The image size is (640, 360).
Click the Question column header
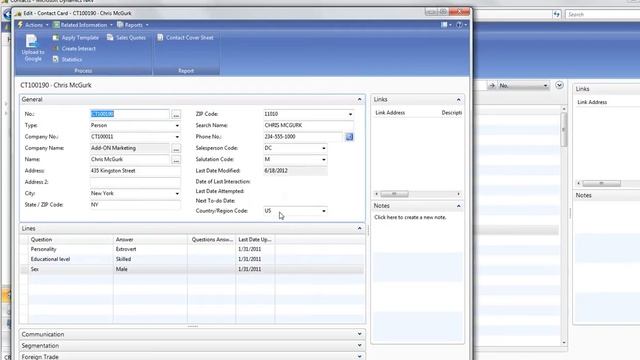(x=71, y=240)
